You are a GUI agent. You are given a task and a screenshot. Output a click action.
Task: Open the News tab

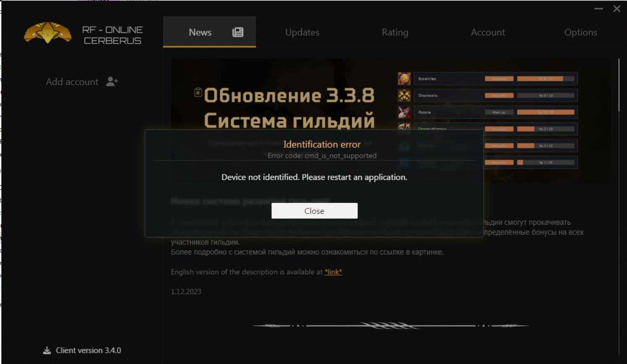coord(209,32)
